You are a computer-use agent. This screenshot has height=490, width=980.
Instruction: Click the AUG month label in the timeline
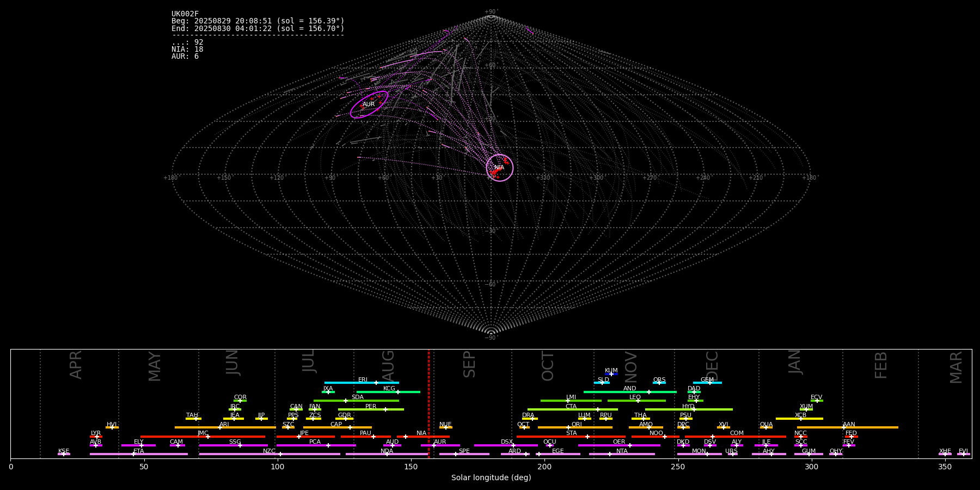tap(388, 365)
